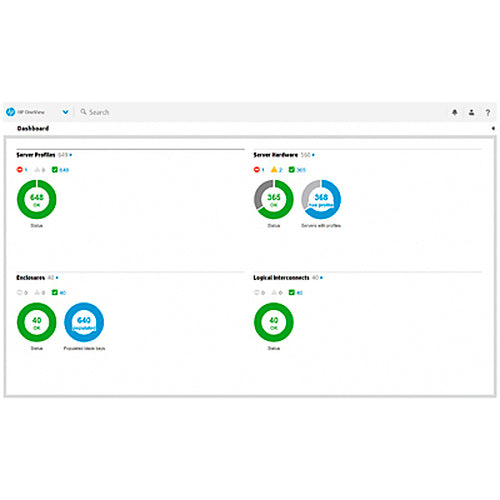Open the HP OneView main menu chevron
Viewport: 500px width, 500px height.
66,112
